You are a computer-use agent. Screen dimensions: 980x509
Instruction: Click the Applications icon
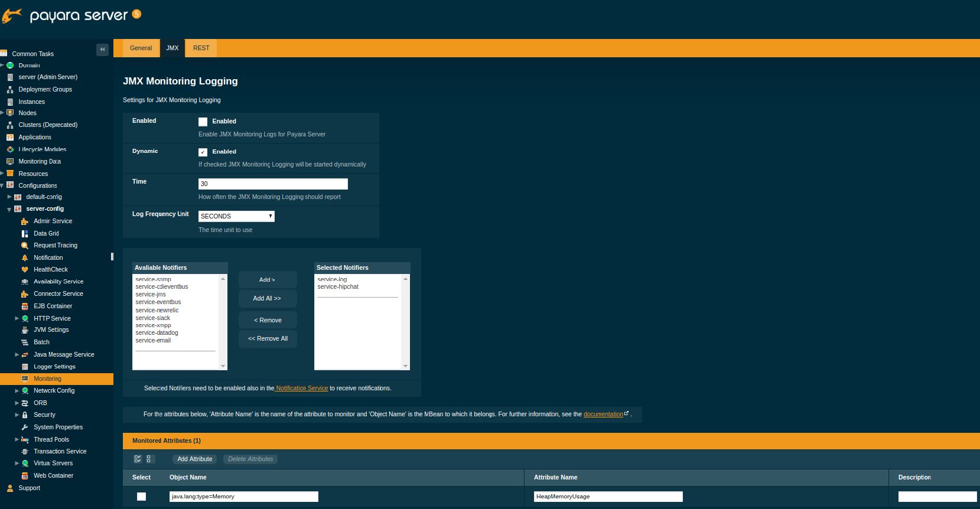[10, 138]
